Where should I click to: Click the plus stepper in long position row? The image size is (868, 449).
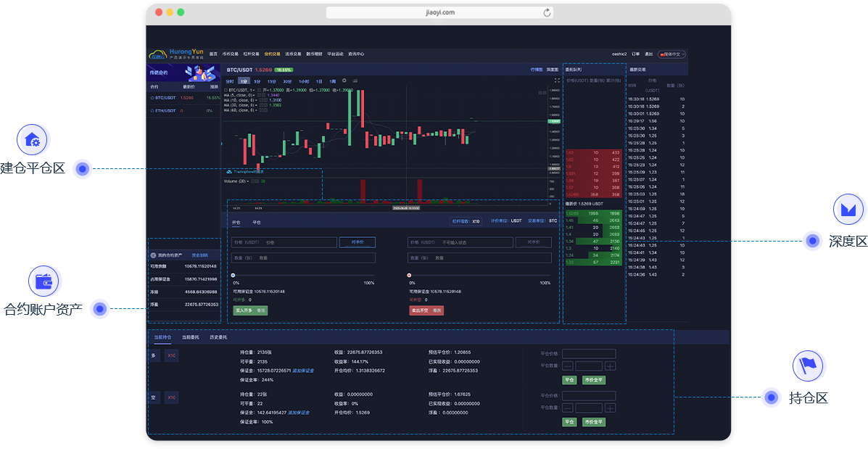tap(611, 366)
